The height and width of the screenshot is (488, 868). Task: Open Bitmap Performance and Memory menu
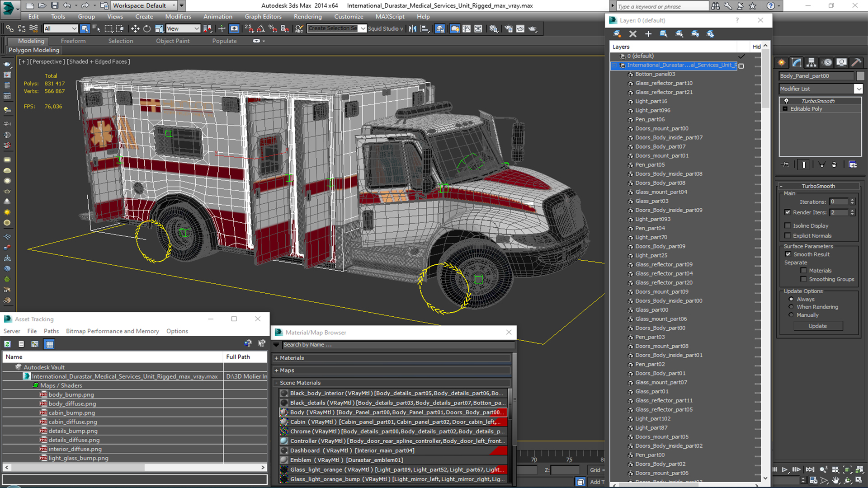pyautogui.click(x=113, y=331)
